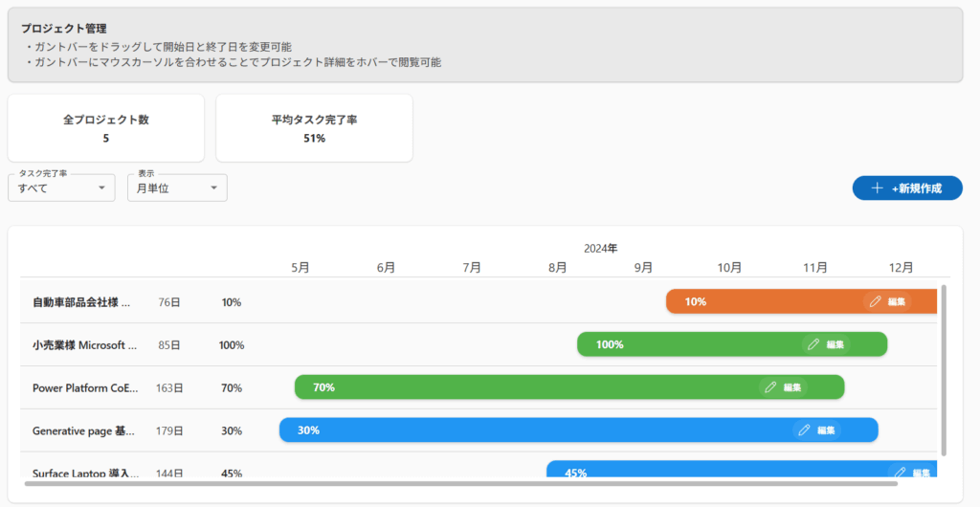Click the vertical scrollbar of Gantt chart
This screenshot has height=507, width=980.
[945, 369]
